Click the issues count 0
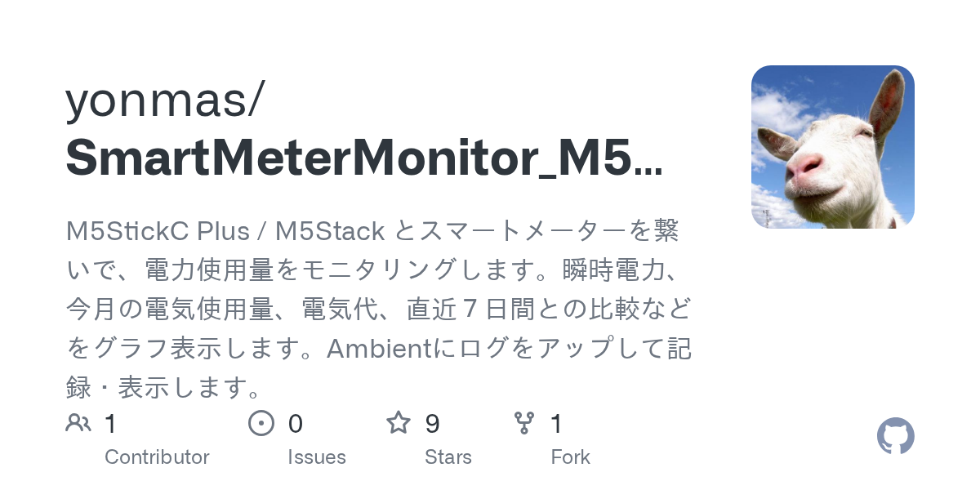The height and width of the screenshot is (490, 980). coord(296,424)
